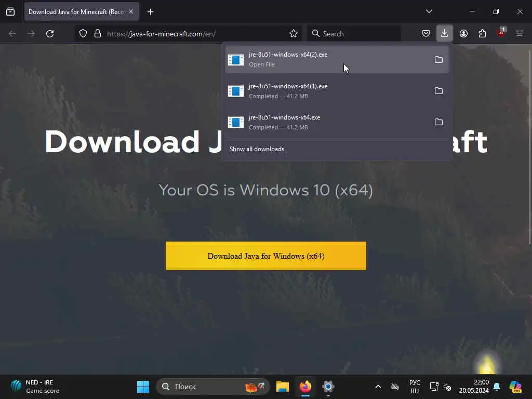Open File Explorer from taskbar
The width and height of the screenshot is (532, 399).
click(x=282, y=387)
